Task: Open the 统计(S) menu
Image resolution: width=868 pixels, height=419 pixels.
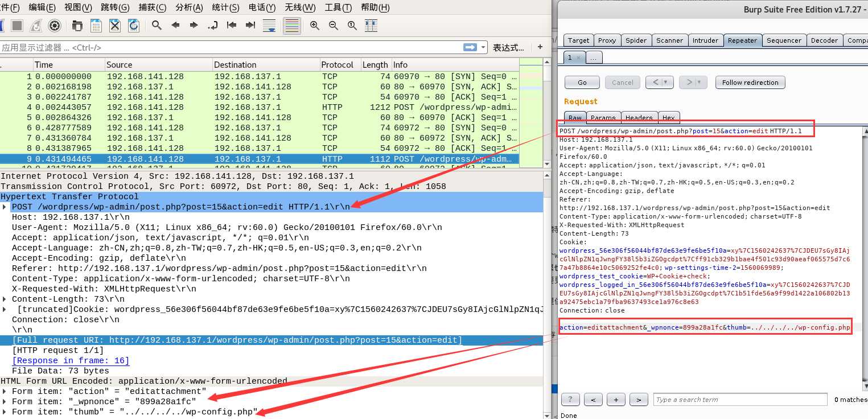Action: point(225,7)
